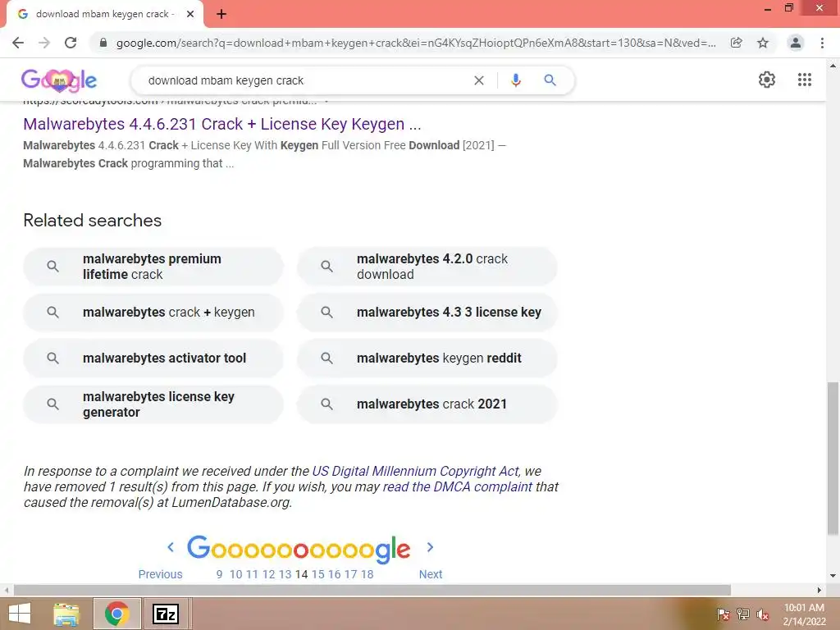Click the right chevron above Next
The width and height of the screenshot is (840, 630).
pos(430,547)
